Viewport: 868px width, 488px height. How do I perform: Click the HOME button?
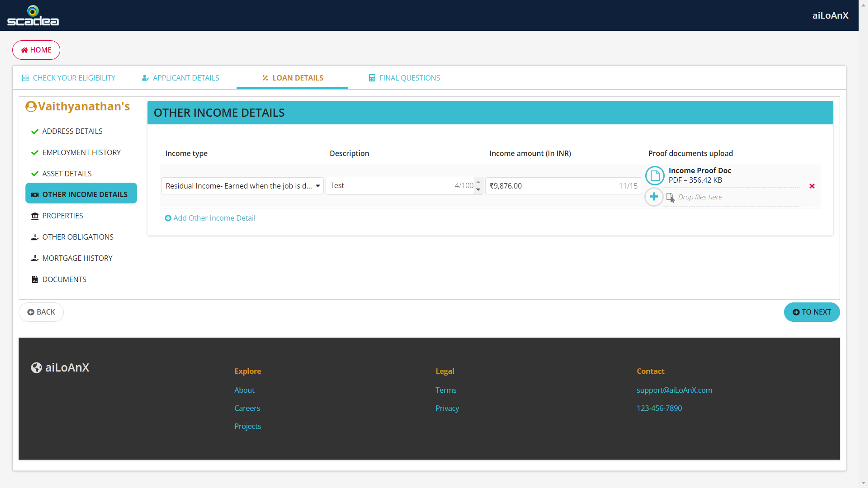tap(36, 50)
